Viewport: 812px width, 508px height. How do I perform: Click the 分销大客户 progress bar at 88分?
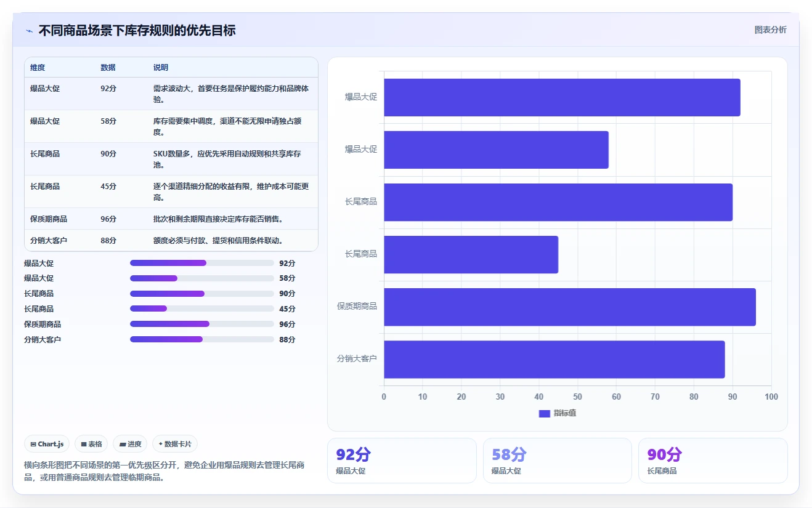202,339
